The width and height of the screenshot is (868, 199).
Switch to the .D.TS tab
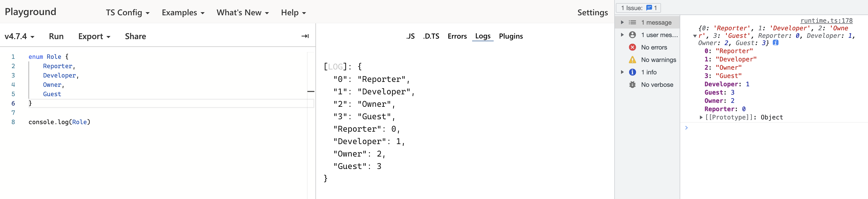(431, 36)
